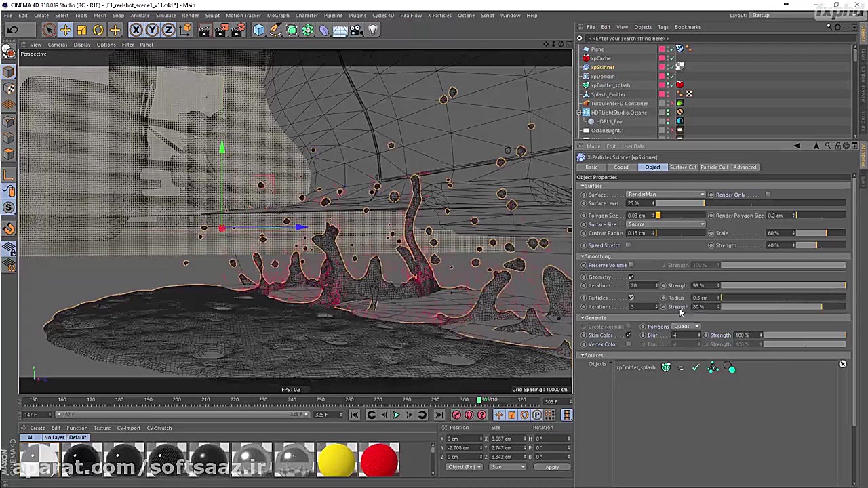Toggle the Skin Color checkbox
Screen dimensions: 868x488
click(x=628, y=335)
